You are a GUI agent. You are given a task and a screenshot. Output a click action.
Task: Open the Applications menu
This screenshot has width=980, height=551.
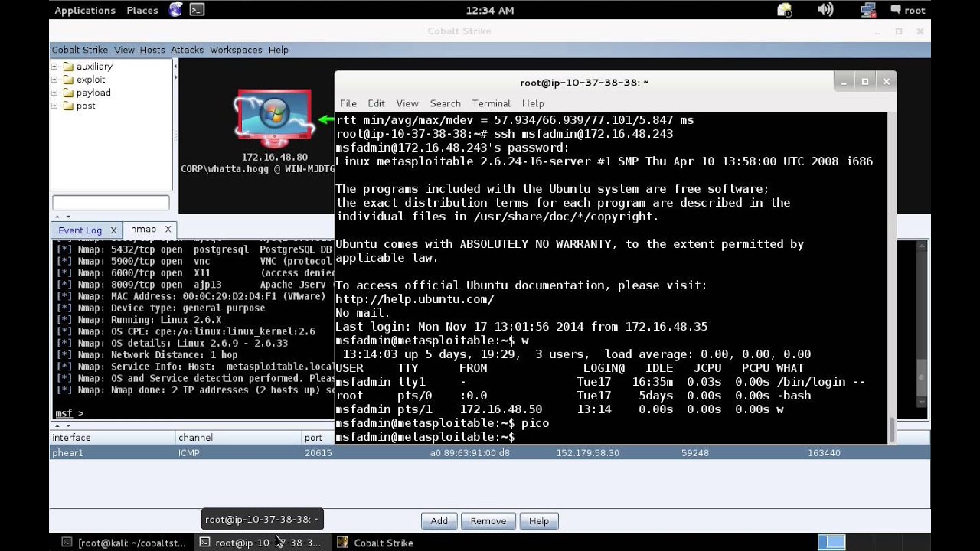pos(84,10)
